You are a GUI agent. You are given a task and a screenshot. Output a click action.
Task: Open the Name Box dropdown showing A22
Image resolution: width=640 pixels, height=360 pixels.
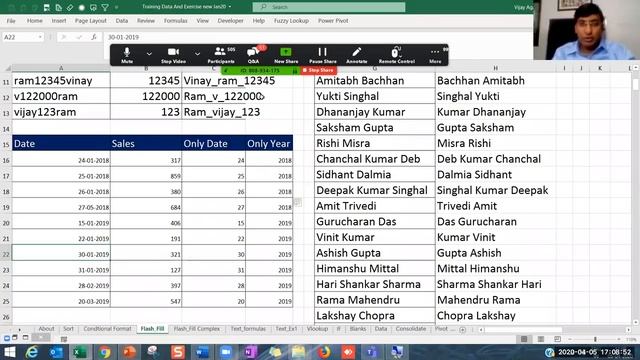click(40, 37)
